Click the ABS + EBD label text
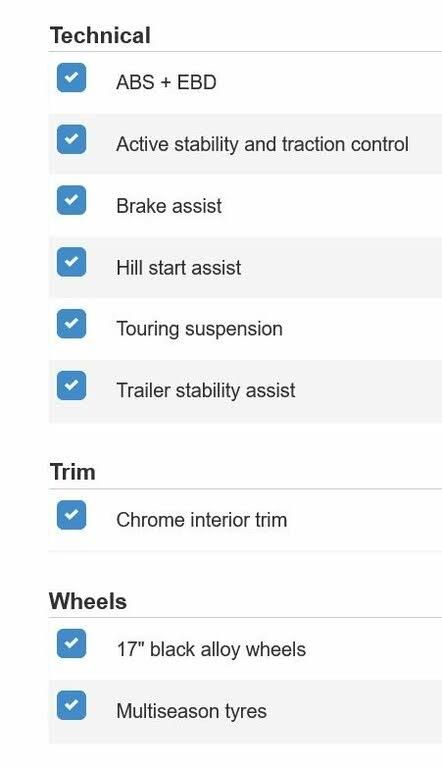The width and height of the screenshot is (442, 768). pos(166,82)
